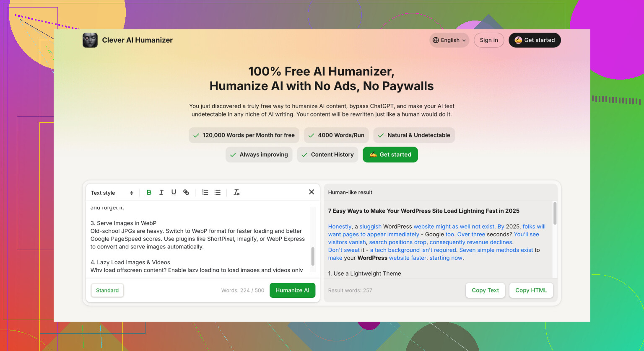
Task: Toggle bold formatting in editor toolbar
Action: 149,192
